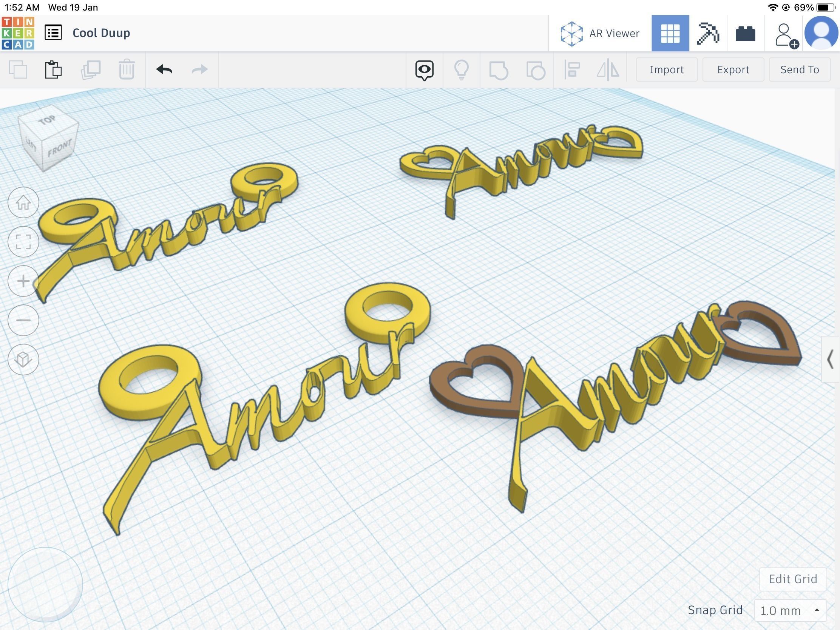840x630 pixels.
Task: Tap the 1:52 AM clock
Action: 22,7
